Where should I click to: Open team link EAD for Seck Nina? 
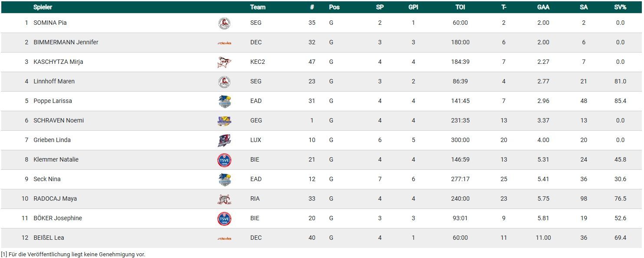[x=256, y=179]
